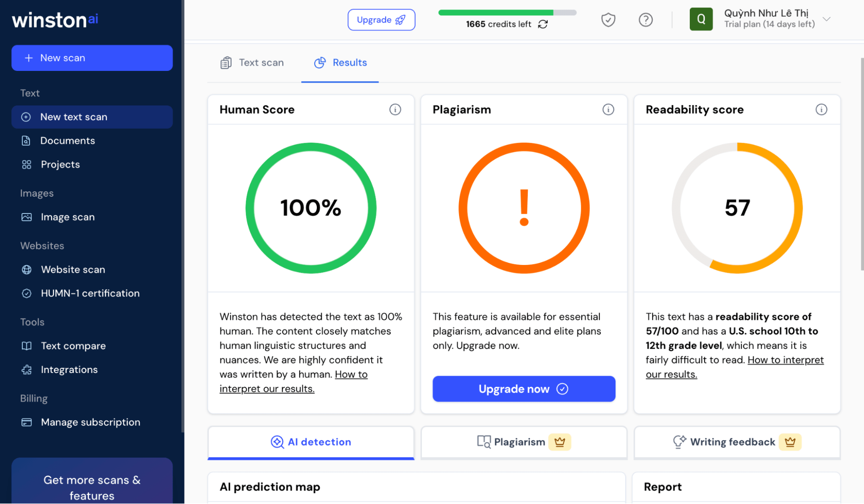This screenshot has width=864, height=504.
Task: Switch to the Text scan tab
Action: (x=252, y=63)
